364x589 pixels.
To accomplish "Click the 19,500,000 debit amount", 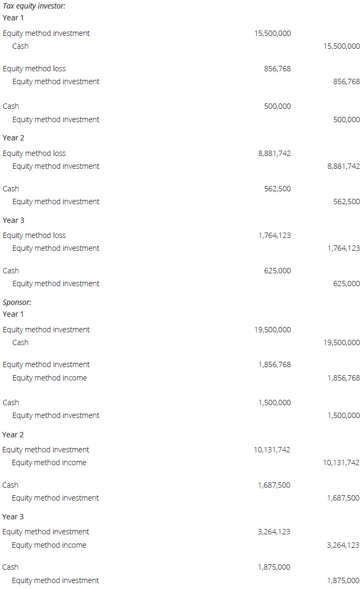I will click(x=272, y=330).
